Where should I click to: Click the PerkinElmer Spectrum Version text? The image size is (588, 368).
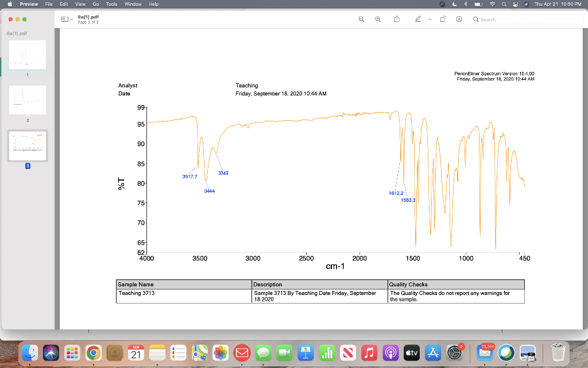point(494,74)
